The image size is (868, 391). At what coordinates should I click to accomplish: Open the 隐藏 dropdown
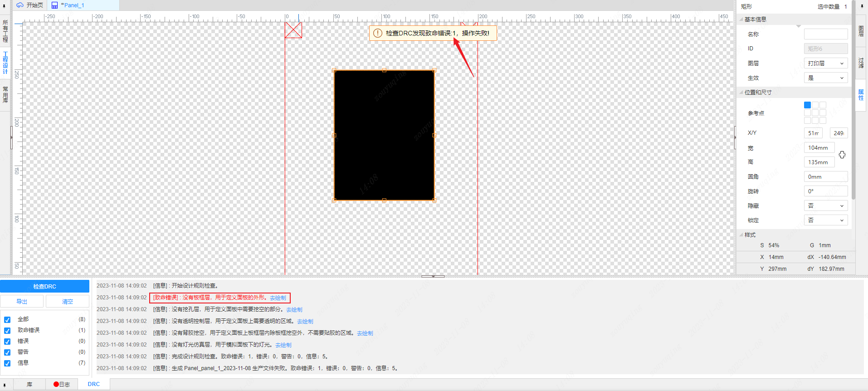826,206
